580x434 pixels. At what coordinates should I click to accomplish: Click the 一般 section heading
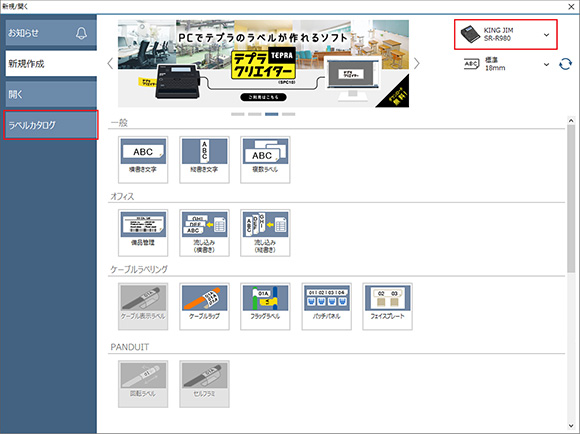tap(119, 123)
